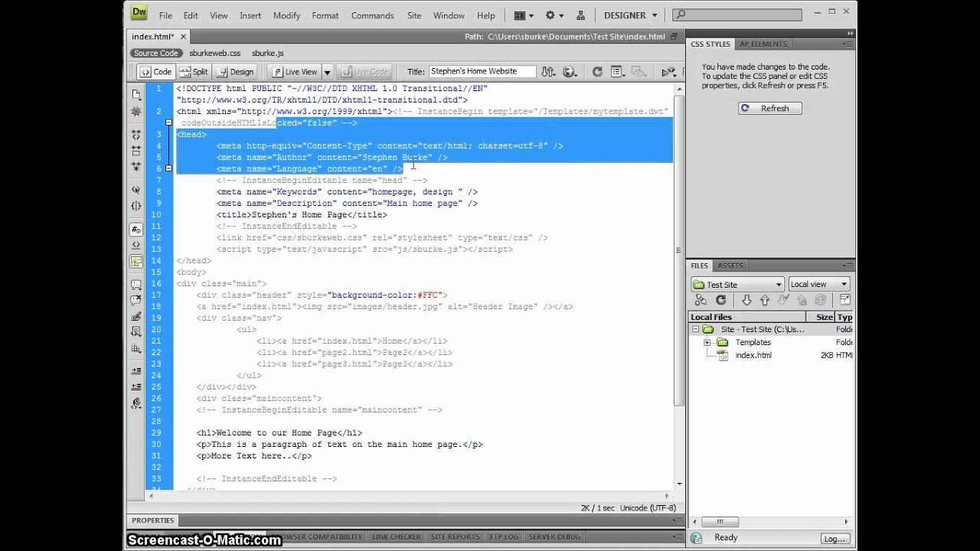Click Format Source Code icon
Screen dimensions: 980x551
pyautogui.click(x=136, y=403)
